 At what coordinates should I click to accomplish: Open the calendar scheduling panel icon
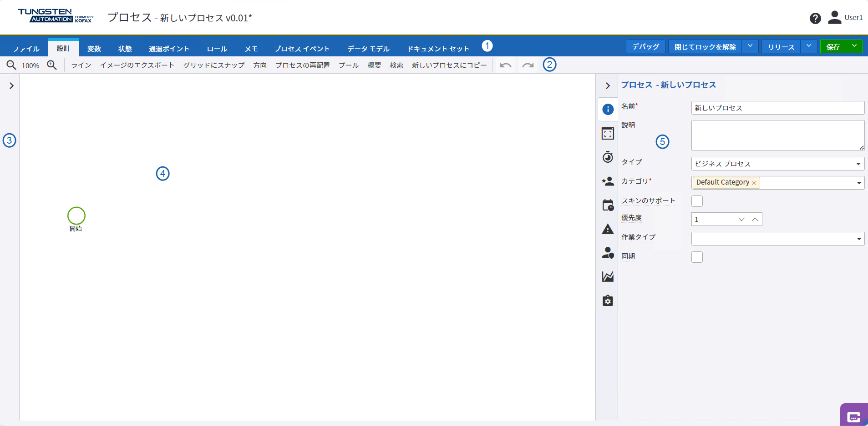point(608,205)
